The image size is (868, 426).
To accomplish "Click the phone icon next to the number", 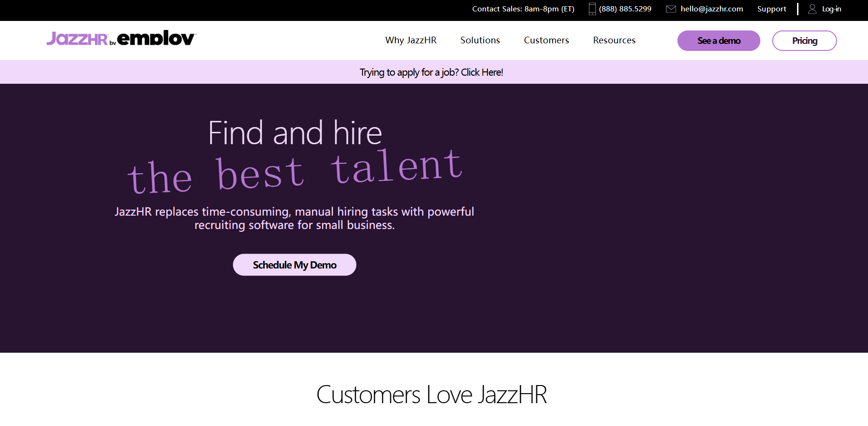I will (592, 9).
